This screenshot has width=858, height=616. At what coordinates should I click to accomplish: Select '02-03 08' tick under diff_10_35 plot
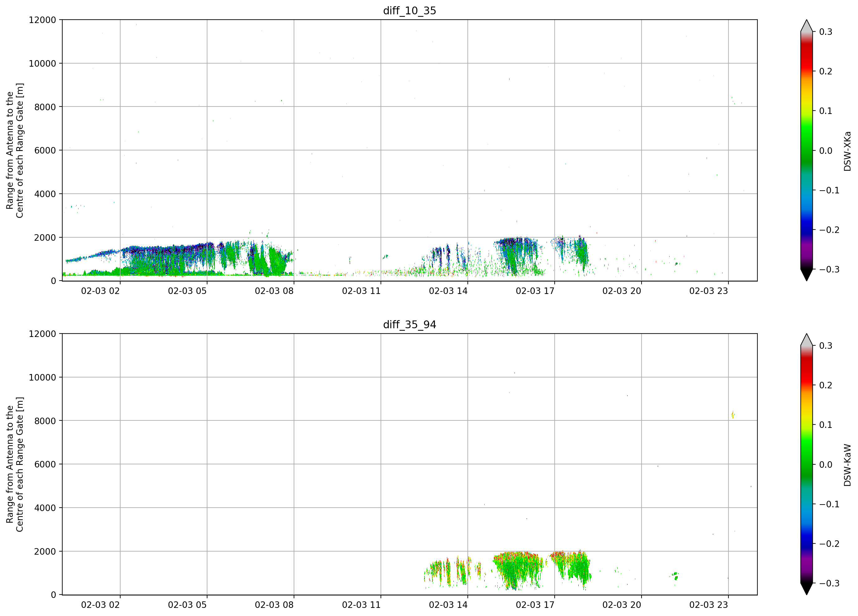[274, 291]
